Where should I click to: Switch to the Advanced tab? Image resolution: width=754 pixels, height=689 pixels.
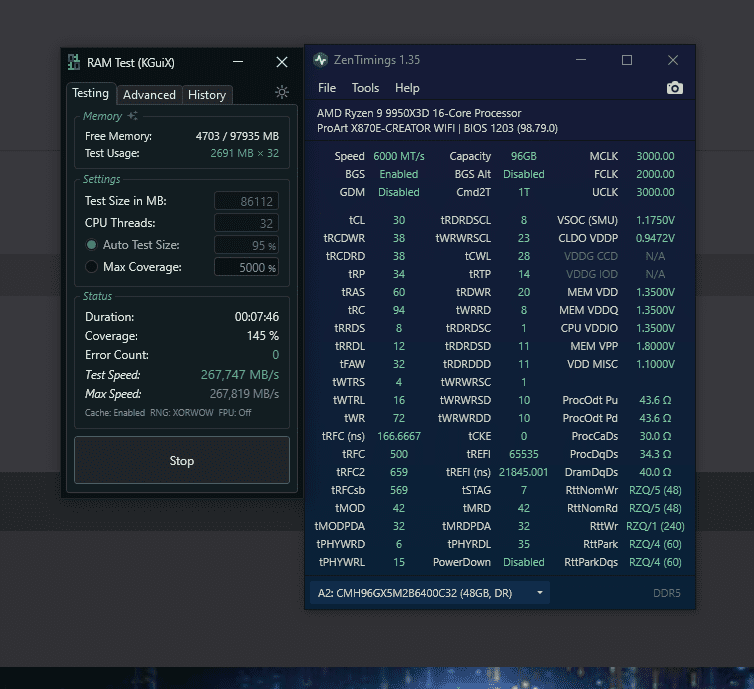(149, 95)
